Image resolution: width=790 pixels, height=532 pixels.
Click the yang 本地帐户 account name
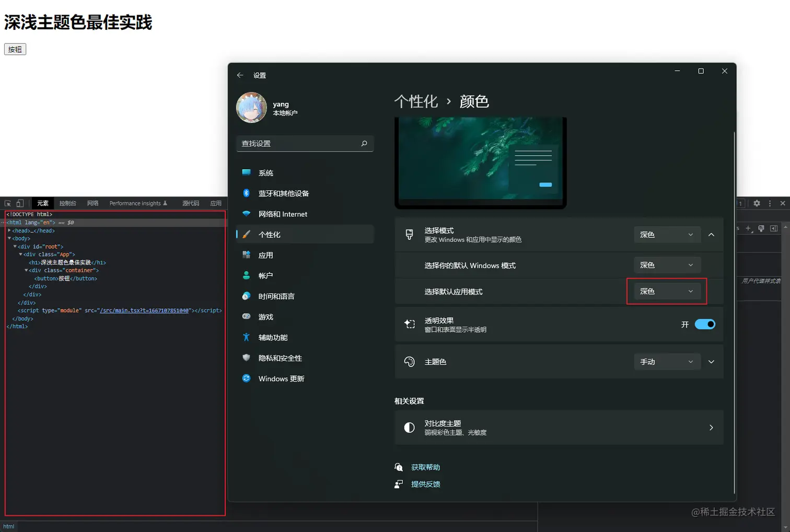[285, 108]
